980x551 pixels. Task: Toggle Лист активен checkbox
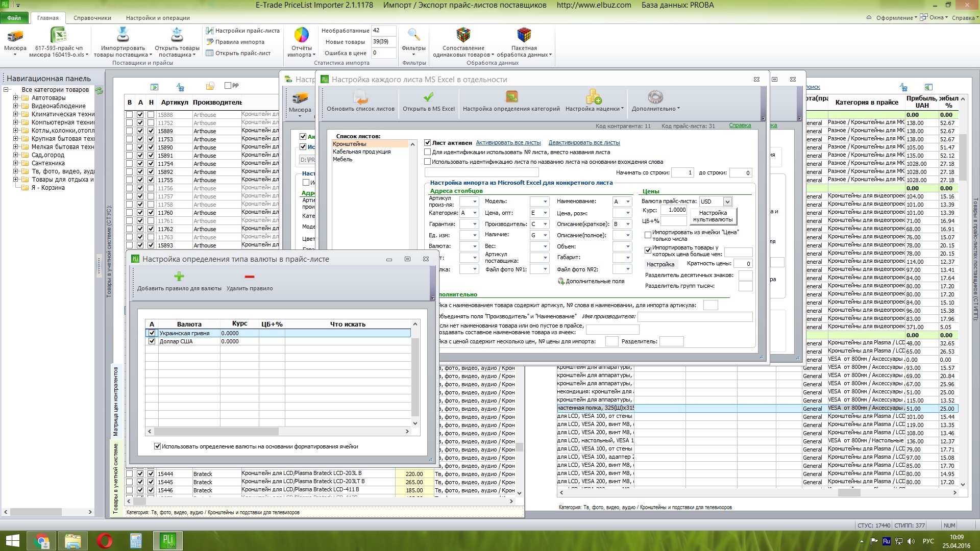coord(428,143)
